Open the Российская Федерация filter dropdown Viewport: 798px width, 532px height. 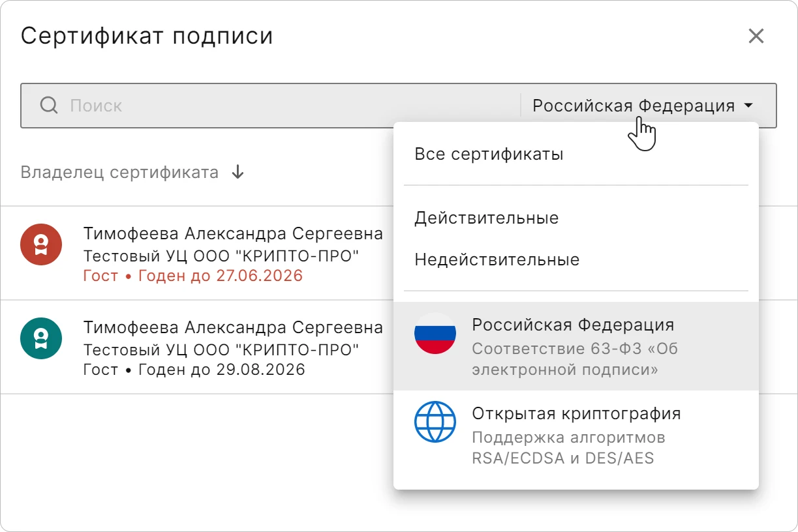[x=643, y=106]
